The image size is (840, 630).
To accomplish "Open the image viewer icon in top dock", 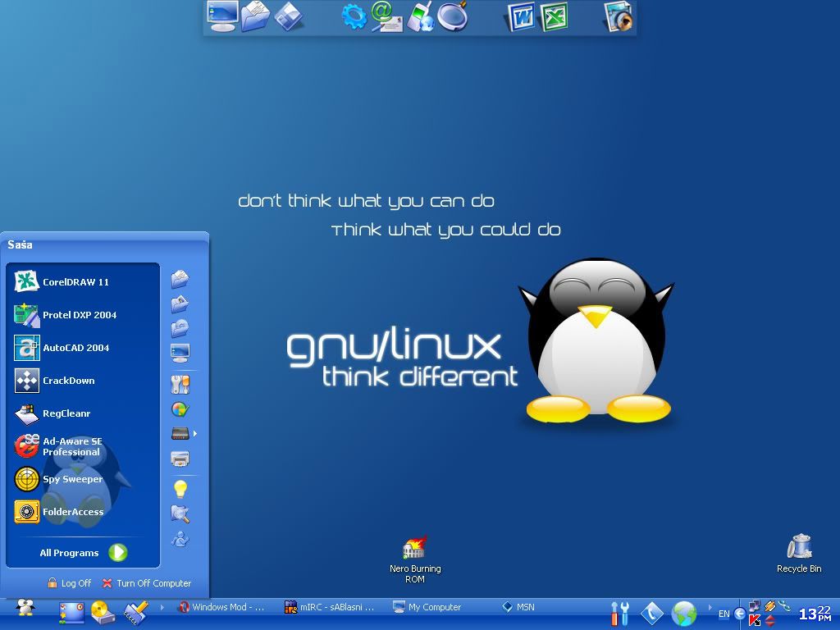I will 619,17.
